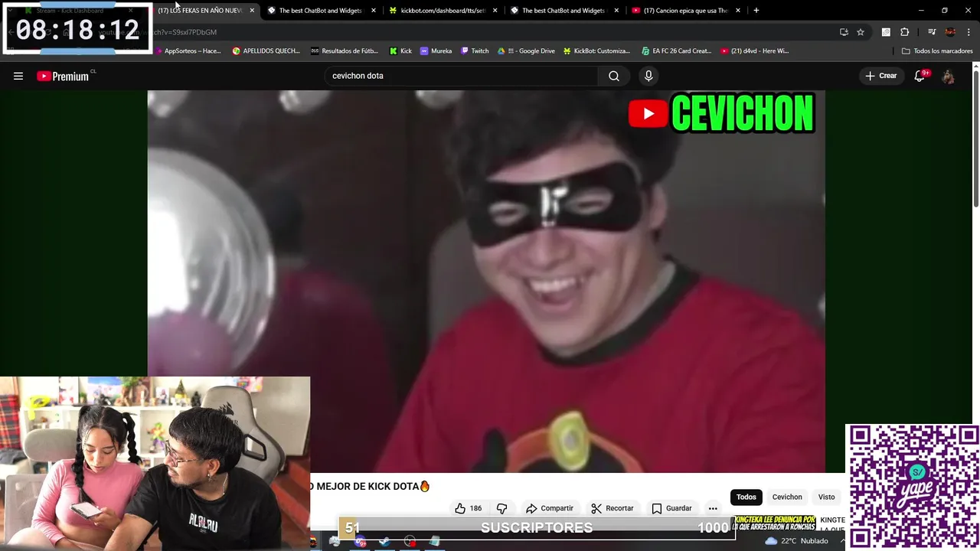Open weather widget showing 22°C Nublado
This screenshot has width=980, height=551.
point(796,541)
